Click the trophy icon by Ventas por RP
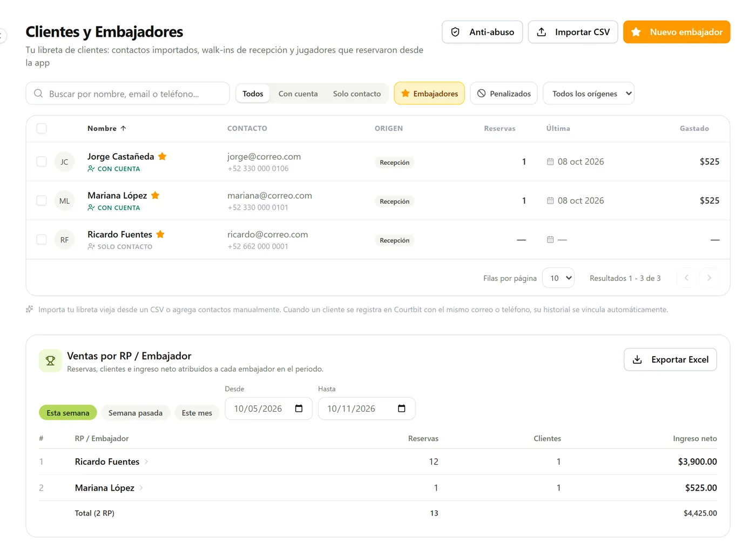The width and height of the screenshot is (756, 549). pos(50,361)
